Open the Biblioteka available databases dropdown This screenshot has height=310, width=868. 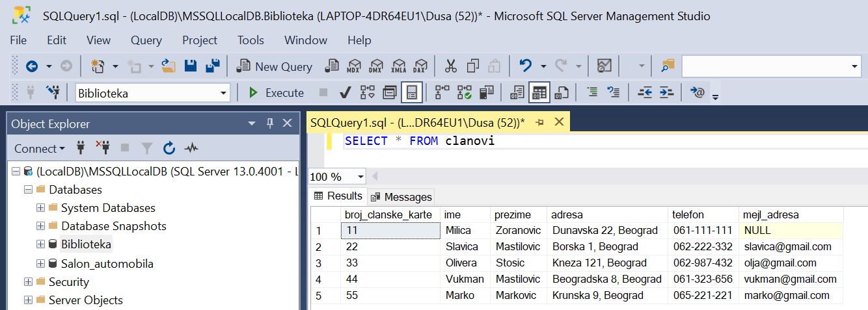coord(224,93)
